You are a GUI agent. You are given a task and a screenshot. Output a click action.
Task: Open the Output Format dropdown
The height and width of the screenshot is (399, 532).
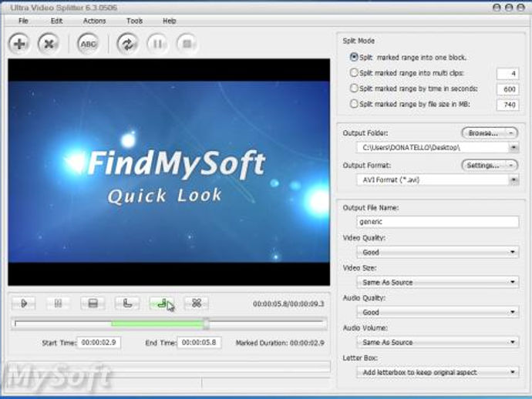(x=513, y=179)
